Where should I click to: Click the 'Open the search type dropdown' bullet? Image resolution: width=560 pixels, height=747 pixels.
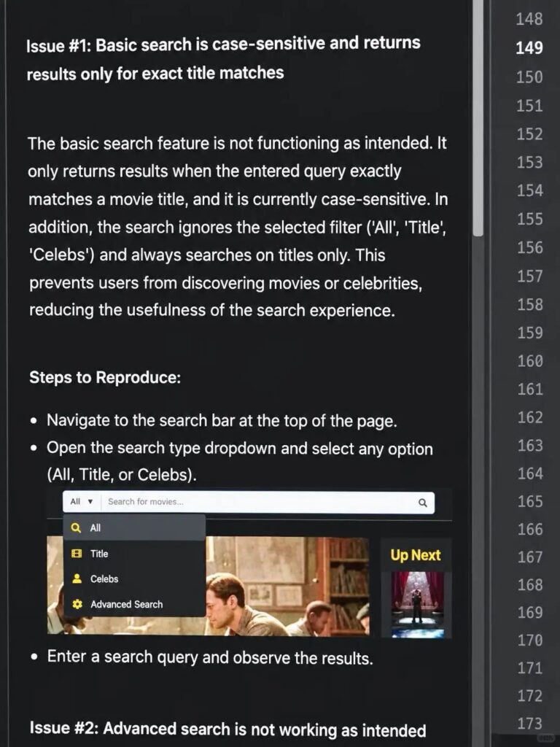(x=239, y=462)
